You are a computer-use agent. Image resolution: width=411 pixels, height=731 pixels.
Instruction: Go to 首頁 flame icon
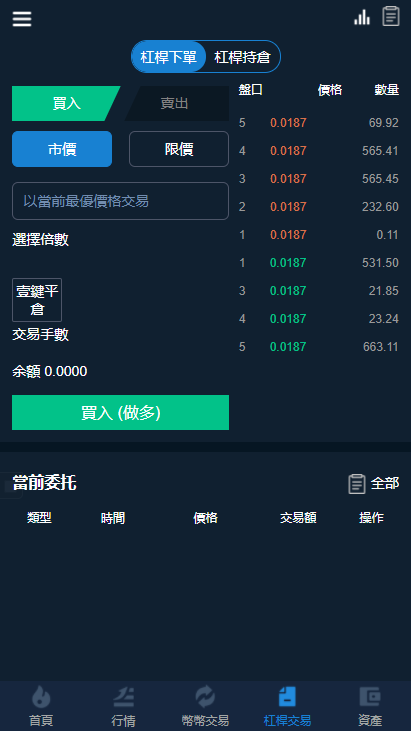point(41,698)
